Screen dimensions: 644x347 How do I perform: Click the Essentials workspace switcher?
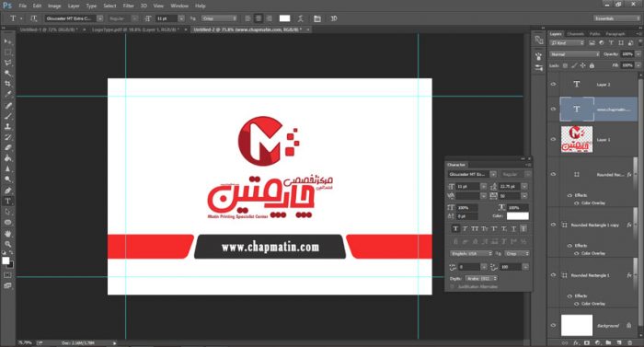point(616,18)
